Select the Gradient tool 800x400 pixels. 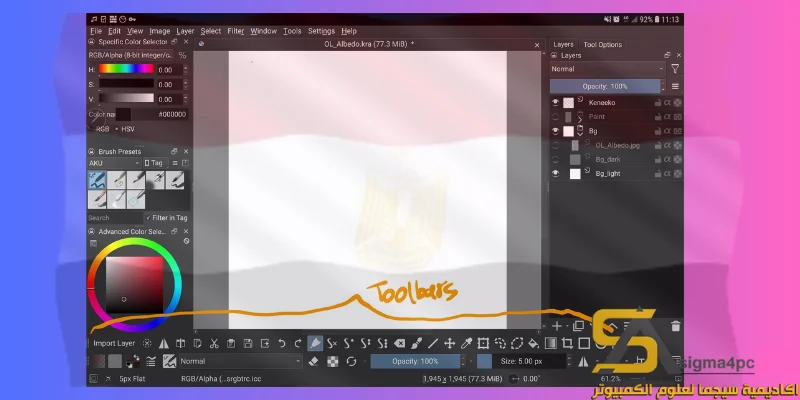click(551, 343)
